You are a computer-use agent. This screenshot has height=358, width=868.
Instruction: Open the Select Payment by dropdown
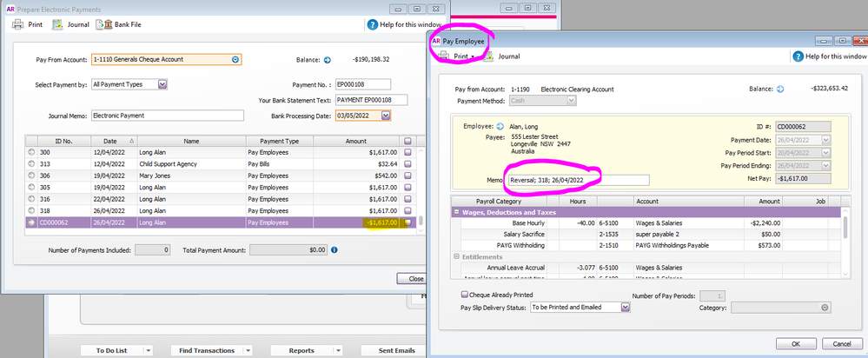click(162, 84)
